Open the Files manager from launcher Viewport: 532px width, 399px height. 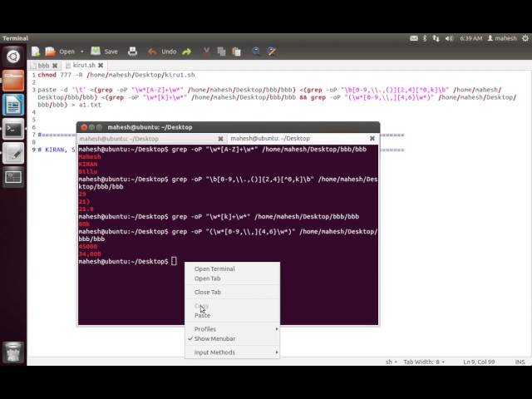pos(13,81)
